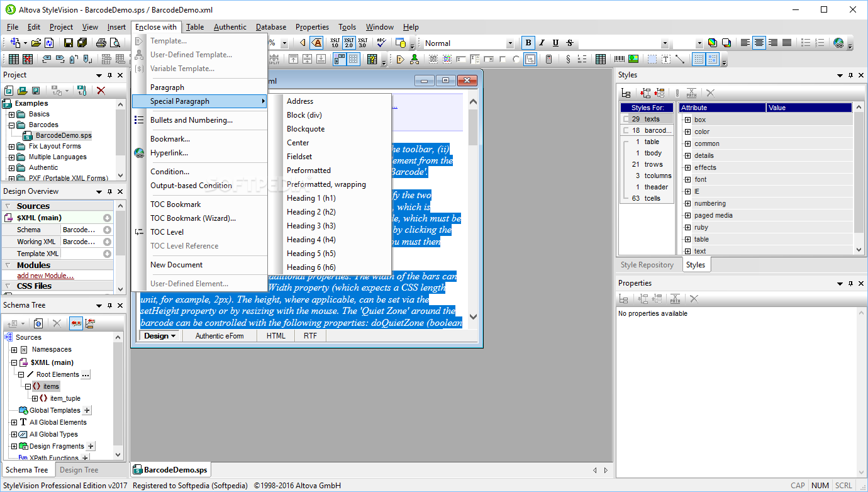
Task: Switch to the HTML preview tab
Action: [x=276, y=336]
